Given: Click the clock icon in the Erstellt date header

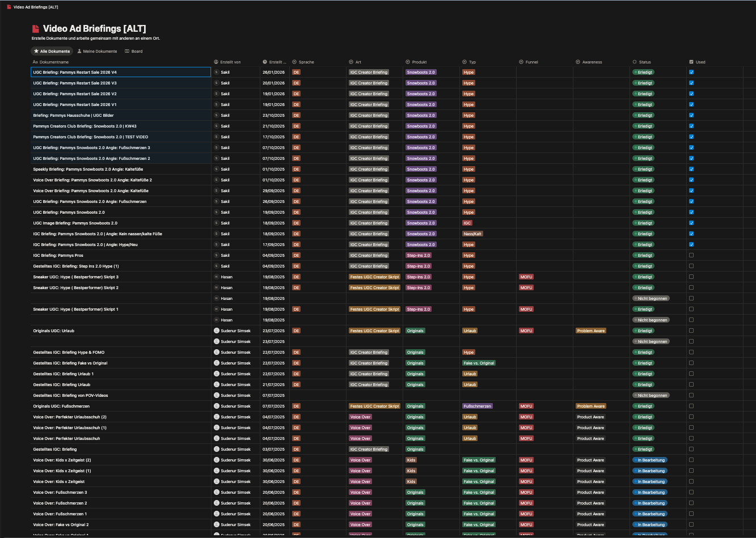Looking at the screenshot, I should point(265,62).
